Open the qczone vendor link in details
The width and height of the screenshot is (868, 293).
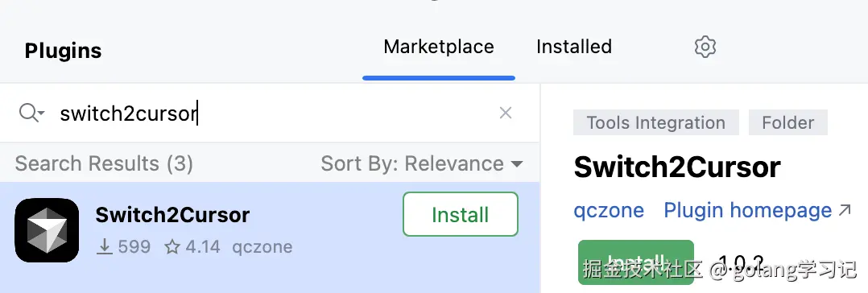609,210
